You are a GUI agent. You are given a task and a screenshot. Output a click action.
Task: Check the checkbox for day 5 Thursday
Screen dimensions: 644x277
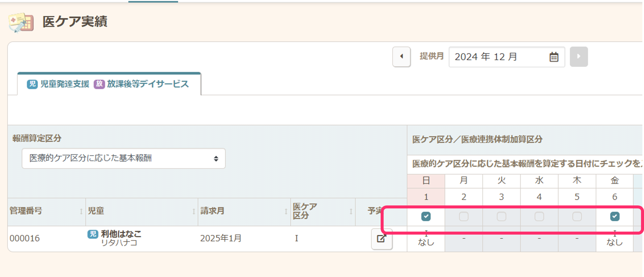coord(577,216)
